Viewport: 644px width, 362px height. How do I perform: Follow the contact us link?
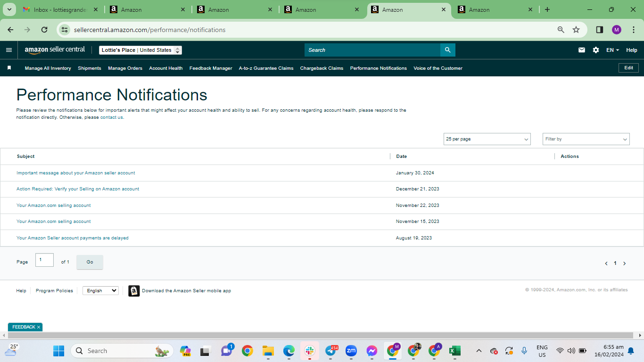pyautogui.click(x=112, y=117)
